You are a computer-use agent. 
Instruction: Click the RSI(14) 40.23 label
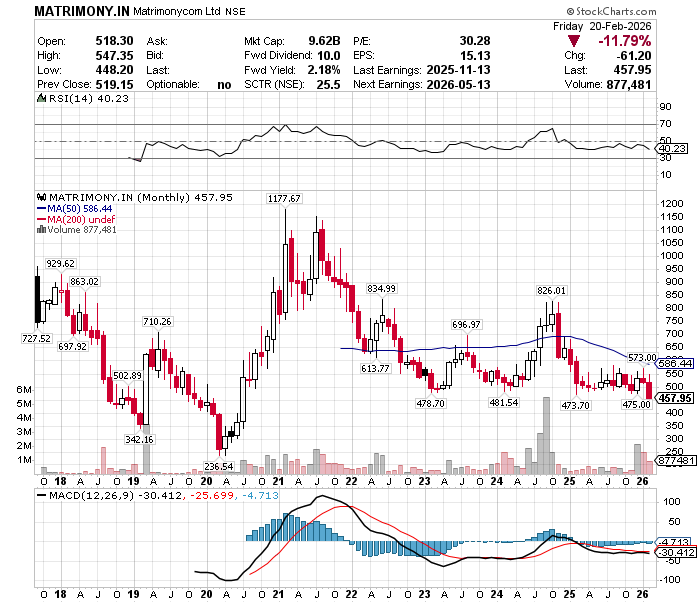88,98
